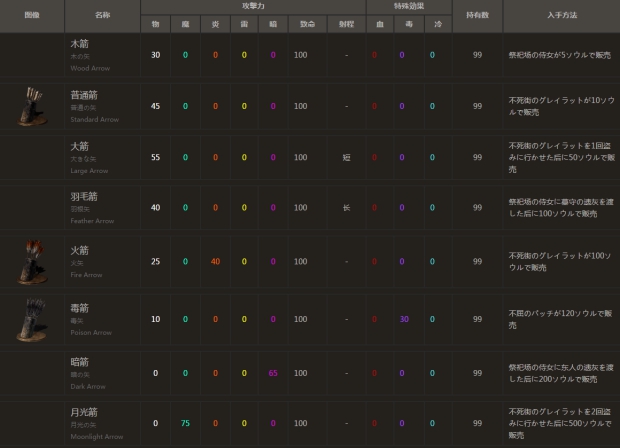
Task: Click the Standard Arrow item image
Action: click(33, 105)
